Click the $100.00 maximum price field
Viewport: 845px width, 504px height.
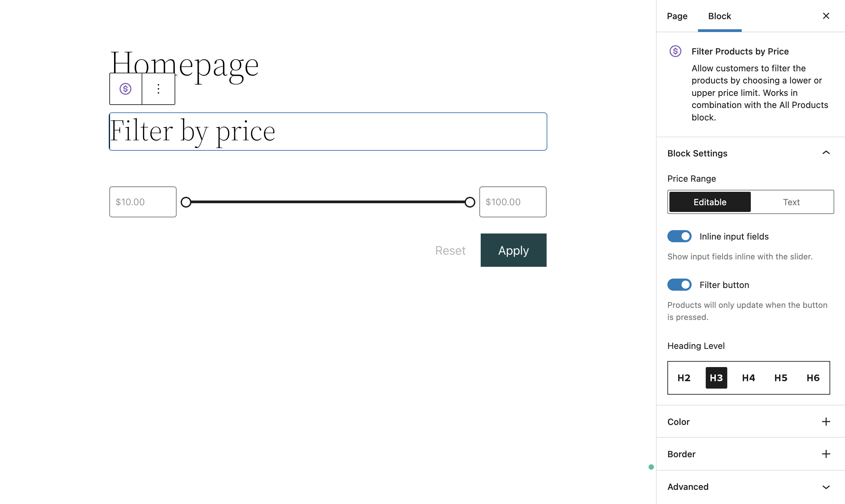click(x=513, y=202)
